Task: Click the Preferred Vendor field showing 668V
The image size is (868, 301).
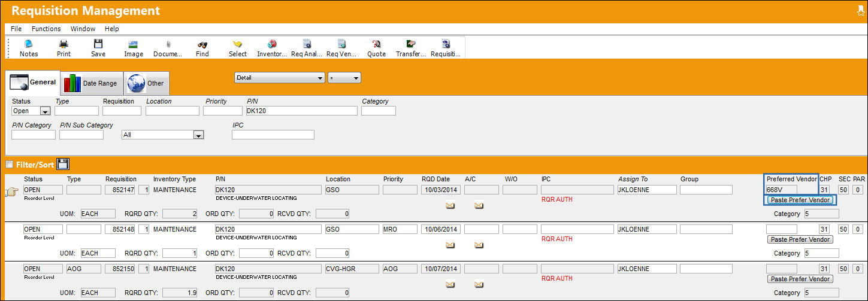Action: pyautogui.click(x=782, y=190)
